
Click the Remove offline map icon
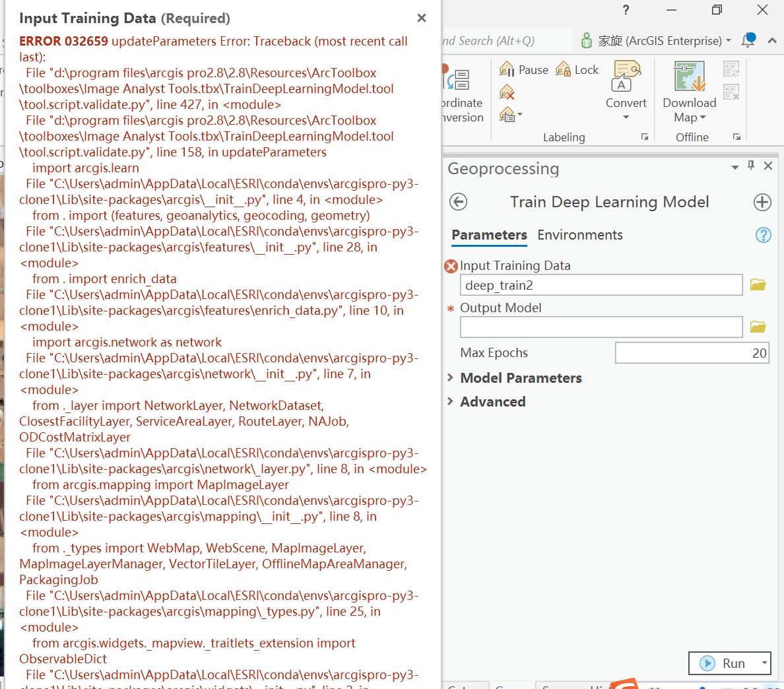point(731,92)
